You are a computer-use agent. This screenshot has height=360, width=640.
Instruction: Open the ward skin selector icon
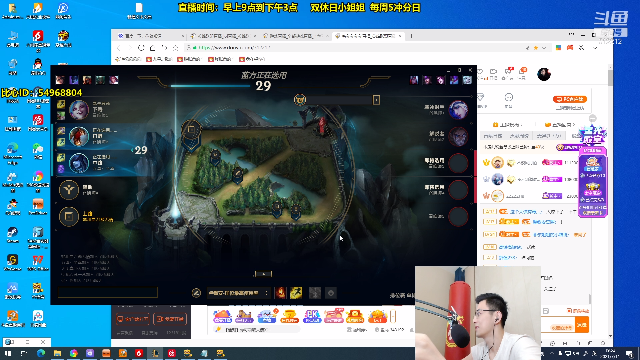[x=315, y=293]
